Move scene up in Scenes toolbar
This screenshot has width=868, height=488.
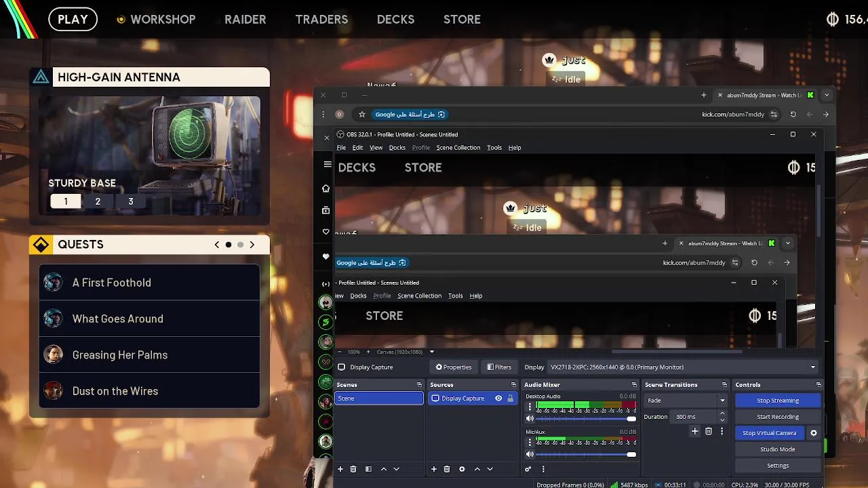pyautogui.click(x=384, y=469)
